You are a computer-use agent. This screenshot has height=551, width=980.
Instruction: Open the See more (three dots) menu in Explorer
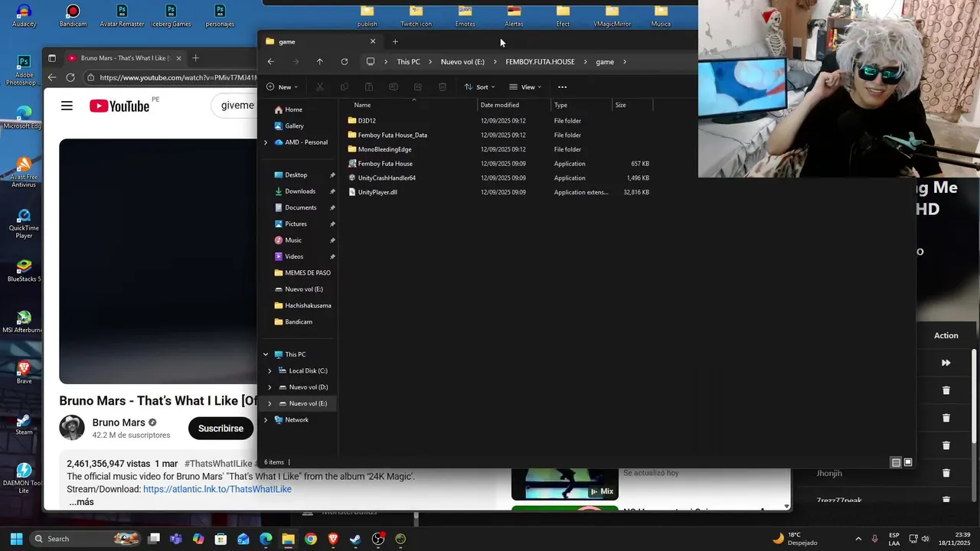click(562, 87)
